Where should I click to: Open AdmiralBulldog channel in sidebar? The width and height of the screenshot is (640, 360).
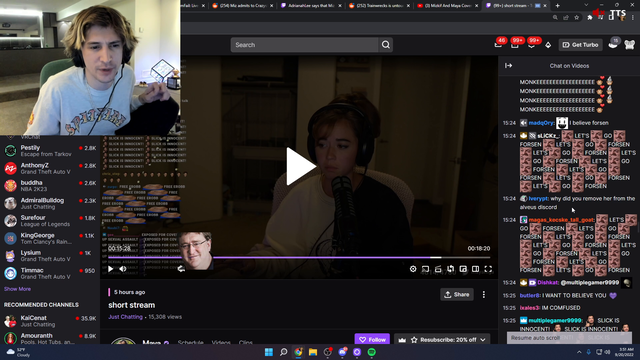click(x=50, y=203)
